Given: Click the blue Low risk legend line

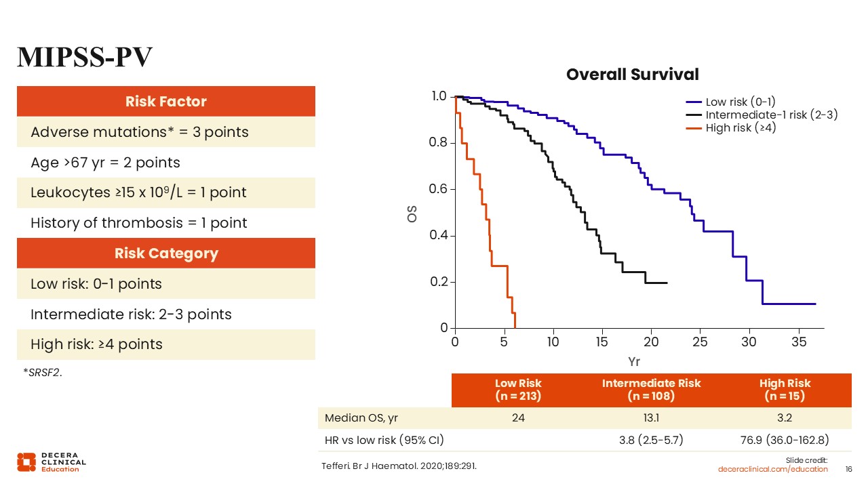Looking at the screenshot, I should pyautogui.click(x=694, y=102).
